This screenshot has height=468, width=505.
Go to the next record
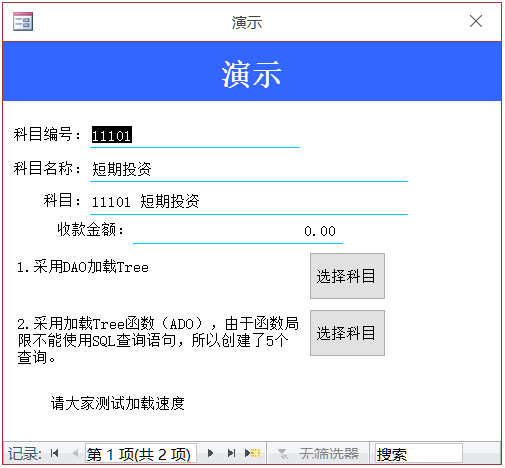(210, 453)
